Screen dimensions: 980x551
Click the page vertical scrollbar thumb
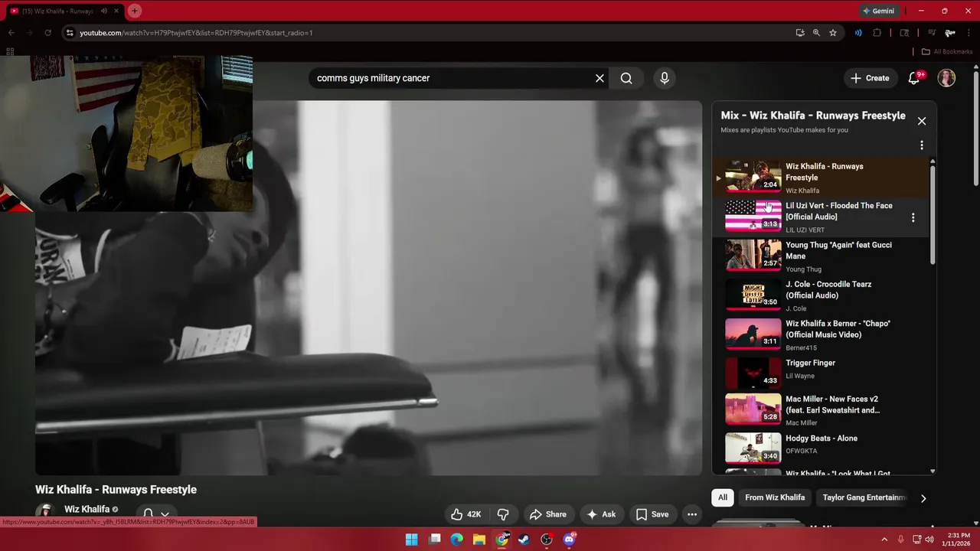975,128
